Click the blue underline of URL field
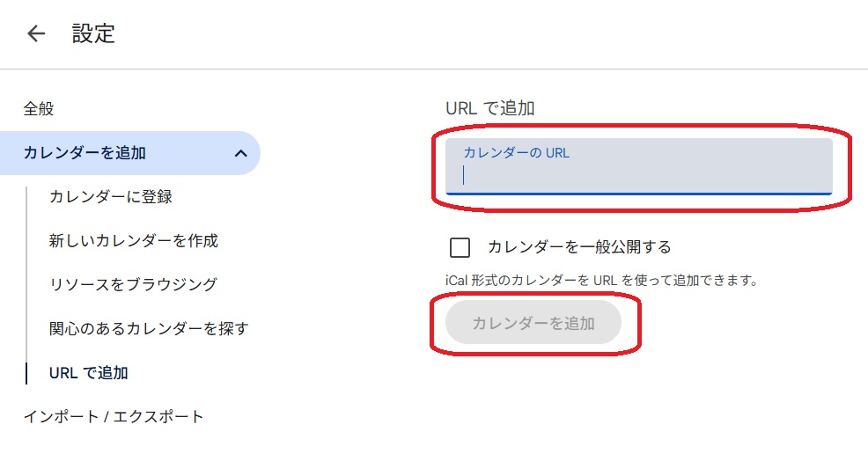Image resolution: width=868 pixels, height=454 pixels. (x=639, y=194)
